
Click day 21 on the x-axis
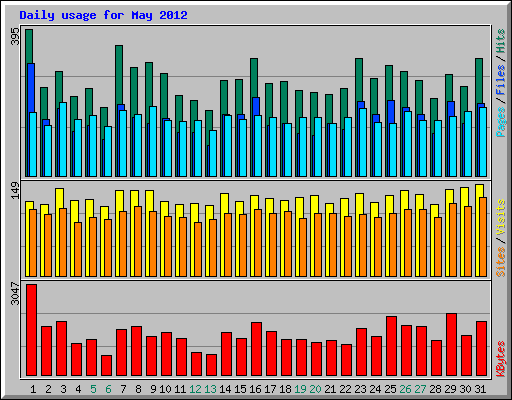(x=330, y=389)
